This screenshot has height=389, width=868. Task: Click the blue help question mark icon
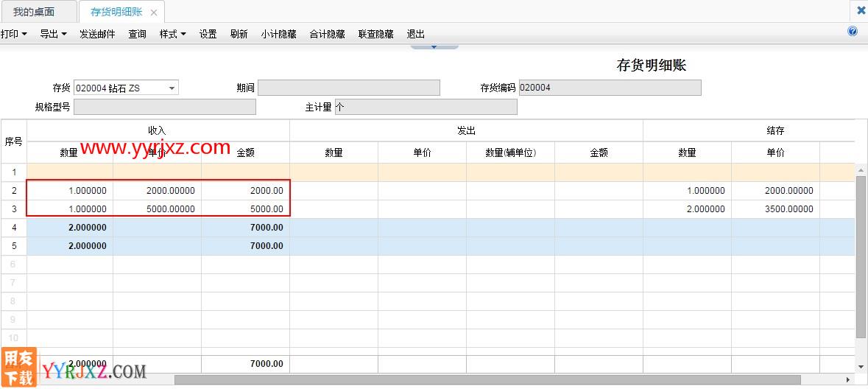853,32
